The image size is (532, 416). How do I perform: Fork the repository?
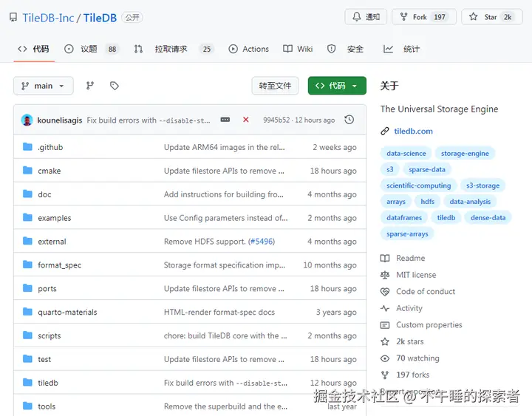pos(424,17)
